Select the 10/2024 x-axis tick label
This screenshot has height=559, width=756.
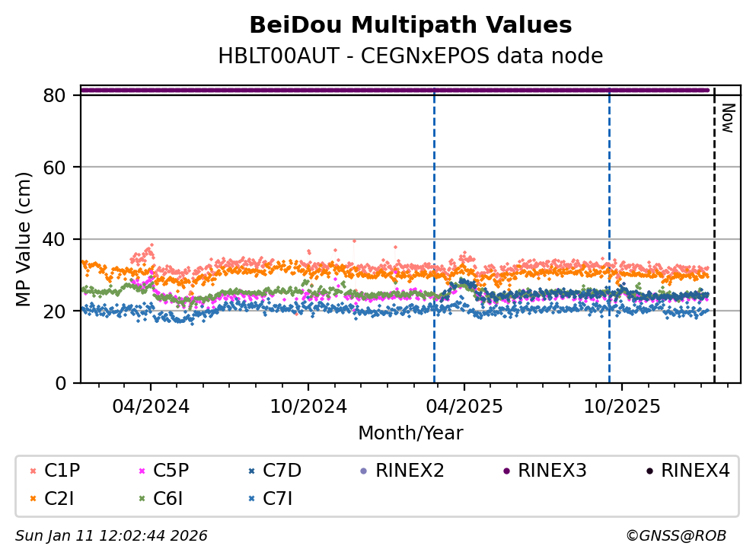click(307, 406)
